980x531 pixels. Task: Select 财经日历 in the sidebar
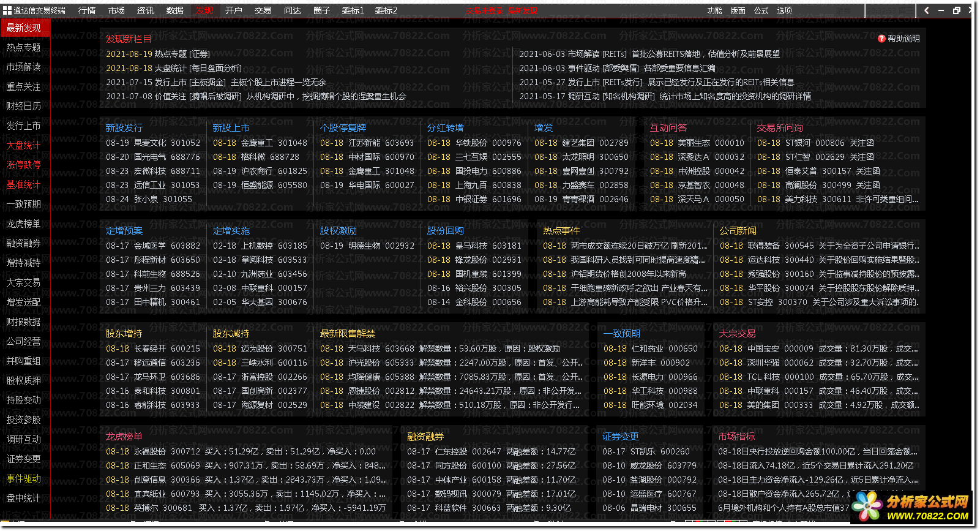point(24,106)
